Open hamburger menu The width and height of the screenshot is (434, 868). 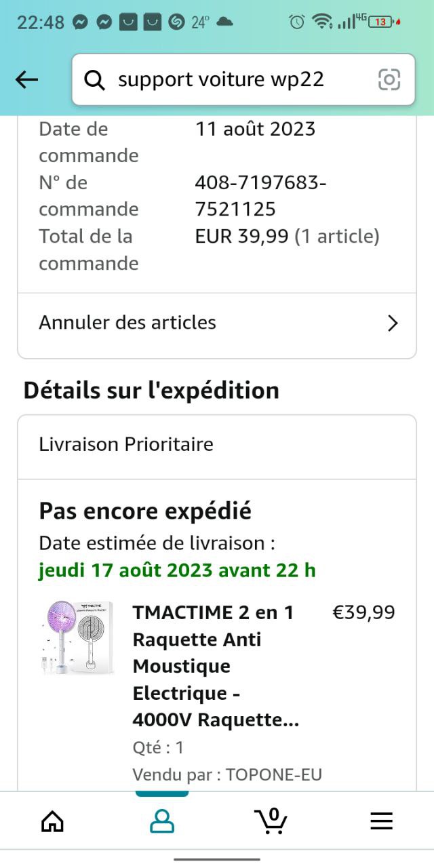[381, 821]
